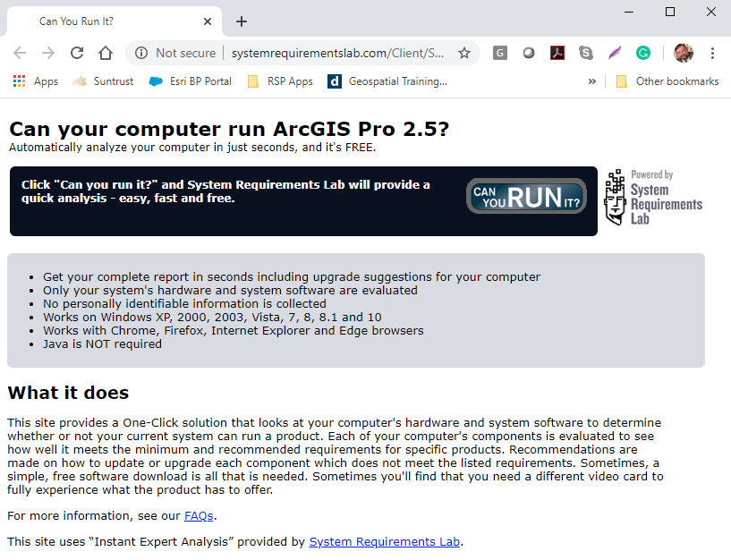Open the FAQs link
The image size is (731, 560).
200,515
